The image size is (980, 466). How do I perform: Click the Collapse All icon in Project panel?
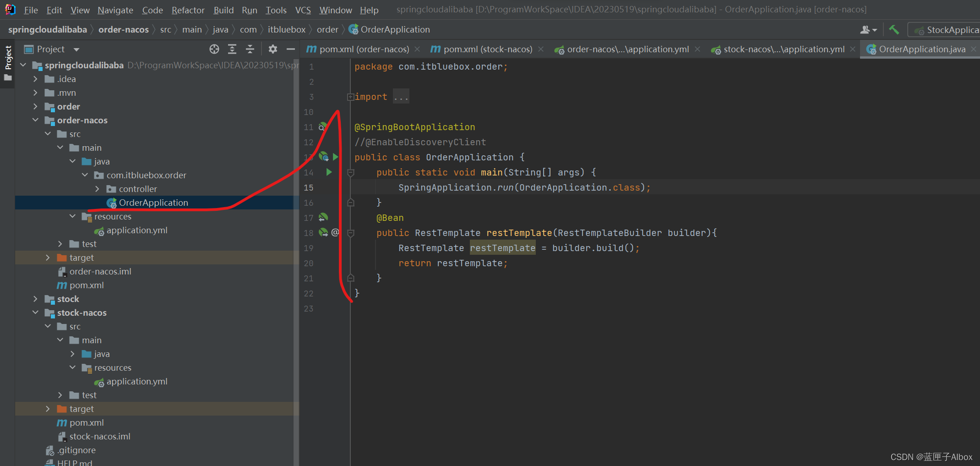click(x=250, y=49)
